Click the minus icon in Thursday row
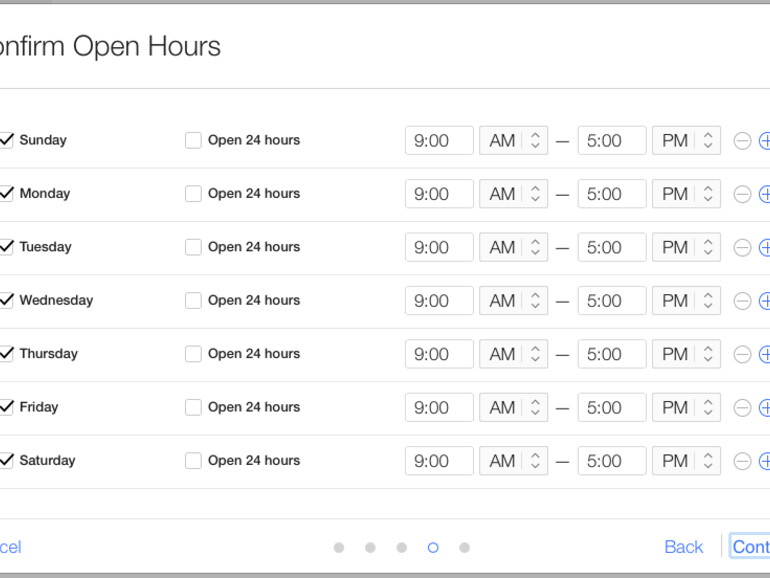Screen dimensions: 770x578 (742, 354)
